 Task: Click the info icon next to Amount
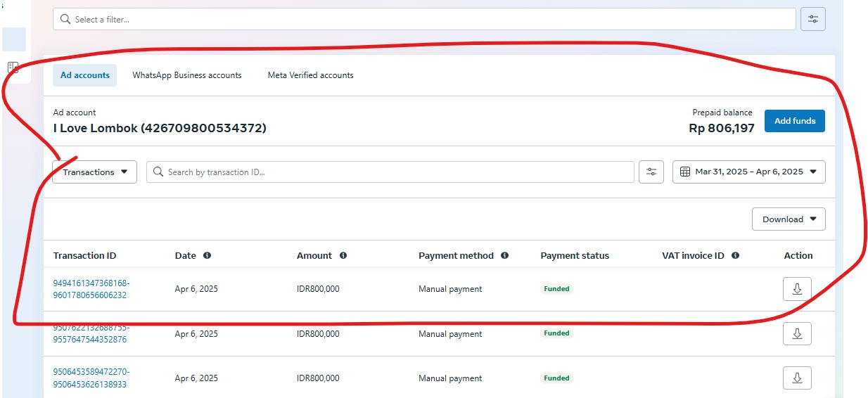point(343,256)
